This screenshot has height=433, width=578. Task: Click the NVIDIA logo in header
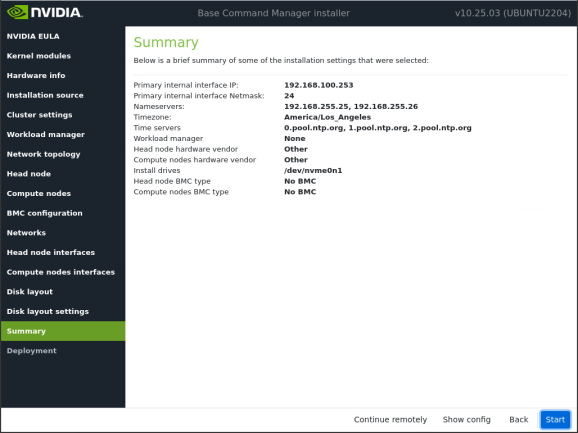tap(45, 12)
